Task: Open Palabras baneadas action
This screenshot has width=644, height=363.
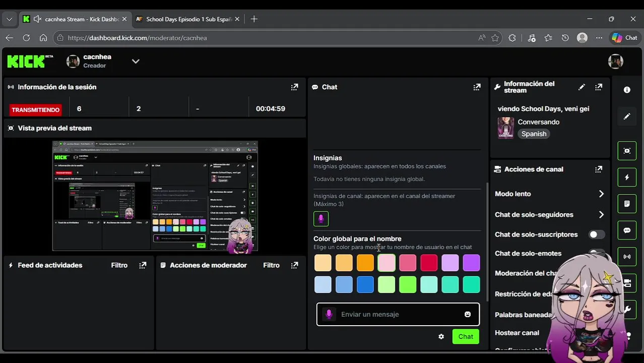Action: 523,315
